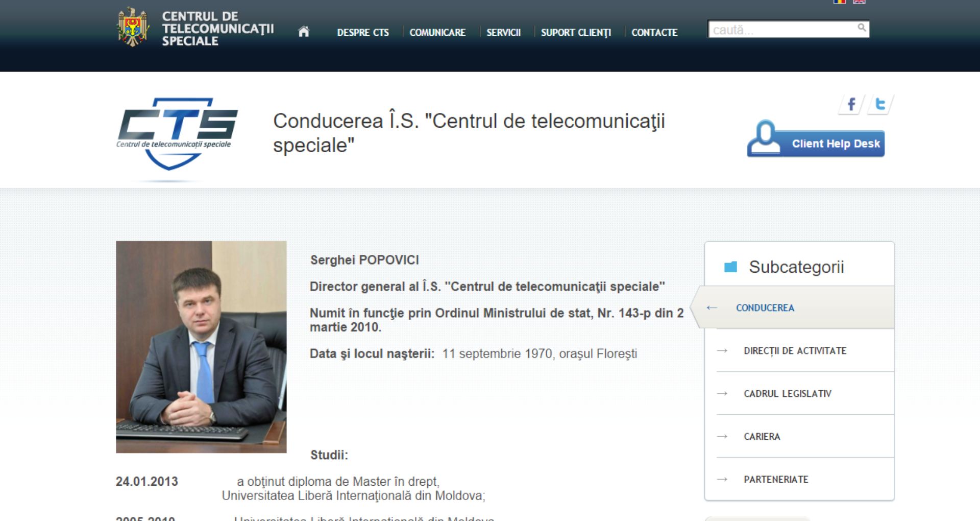The width and height of the screenshot is (980, 521).
Task: Open DIRECȚII DE ACTIVITATE subcategory
Action: click(x=795, y=351)
